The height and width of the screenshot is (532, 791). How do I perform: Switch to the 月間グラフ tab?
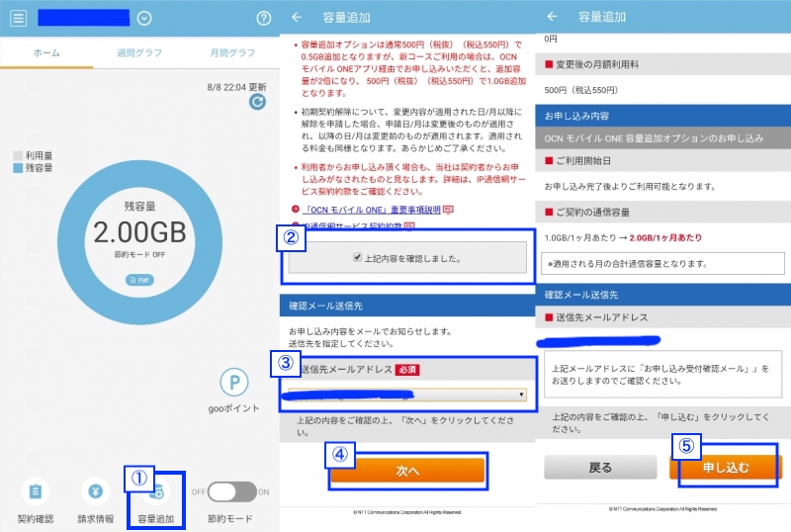coord(232,52)
